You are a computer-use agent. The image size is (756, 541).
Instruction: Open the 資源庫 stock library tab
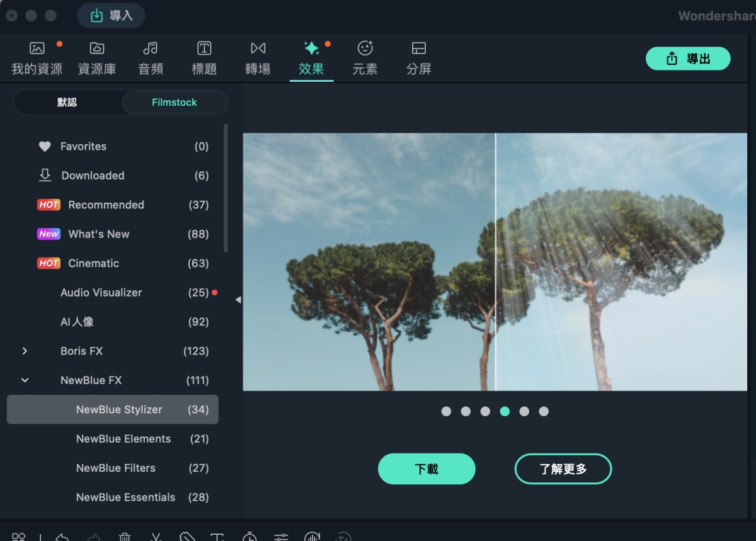pyautogui.click(x=96, y=58)
